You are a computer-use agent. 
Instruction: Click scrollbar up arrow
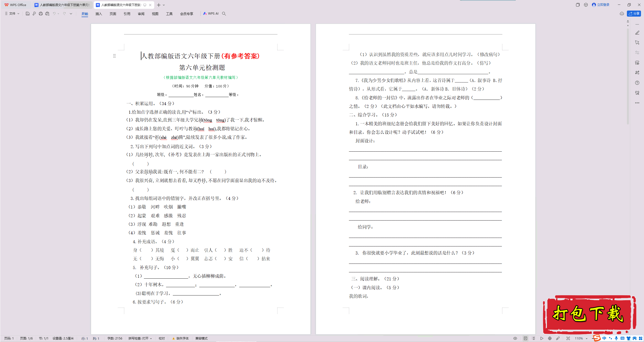[x=628, y=25]
